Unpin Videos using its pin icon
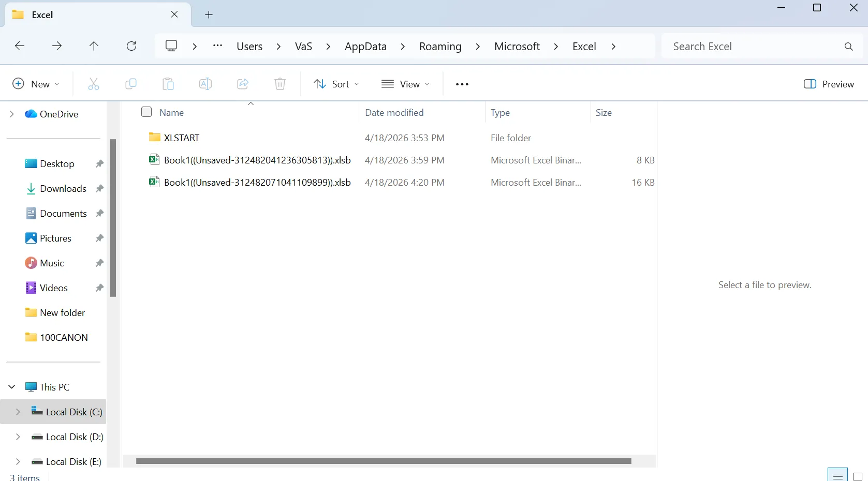Viewport: 868px width, 481px height. [99, 288]
